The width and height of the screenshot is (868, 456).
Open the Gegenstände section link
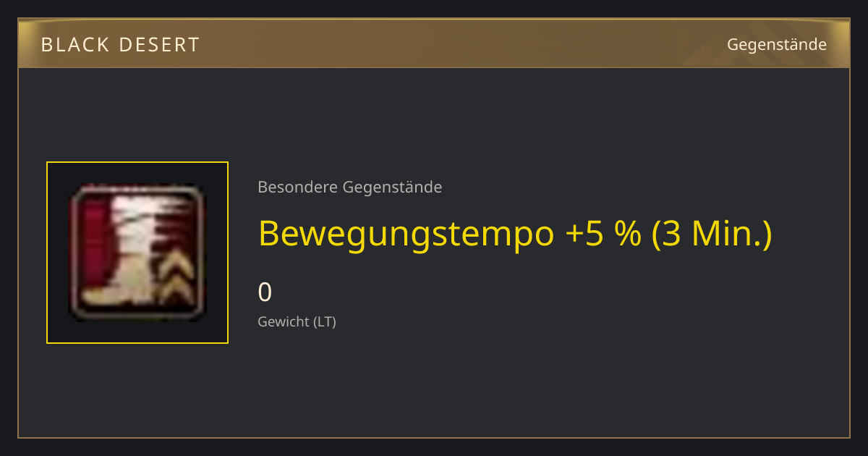coord(777,44)
